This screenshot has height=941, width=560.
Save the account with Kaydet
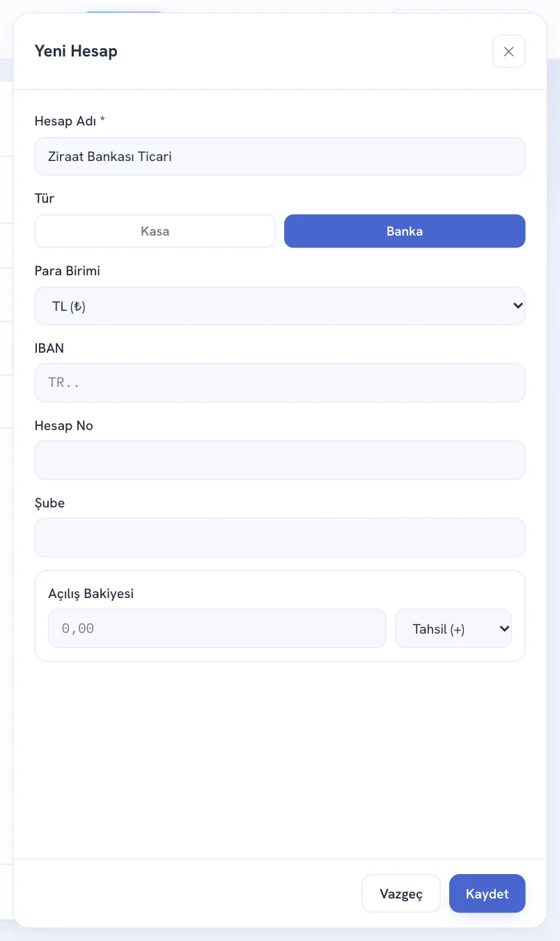pos(488,894)
